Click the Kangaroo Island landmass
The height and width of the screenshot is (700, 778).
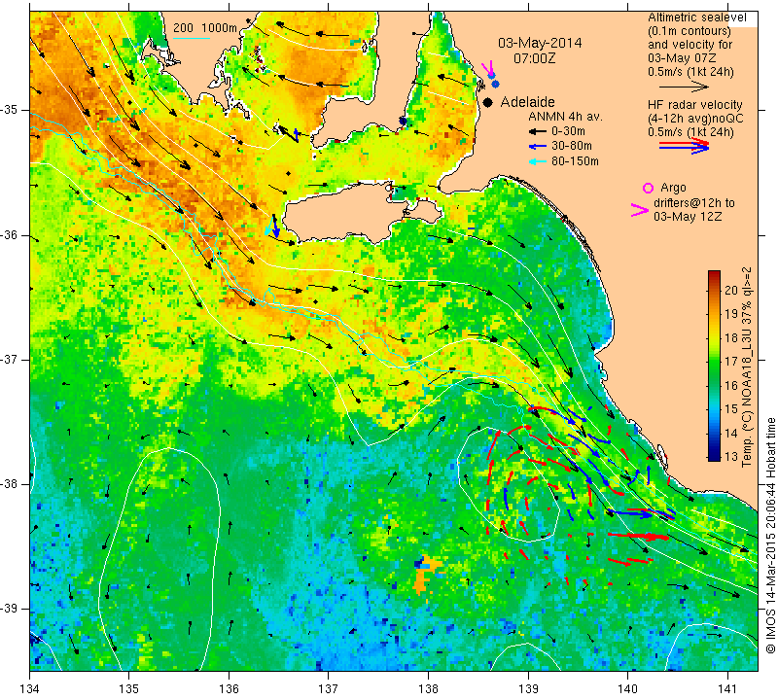click(x=347, y=214)
